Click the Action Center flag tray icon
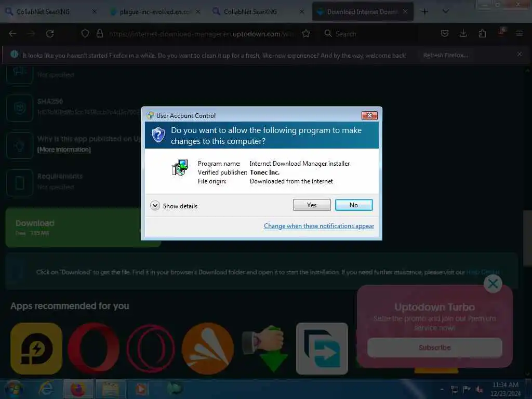This screenshot has height=399, width=532. click(x=467, y=389)
